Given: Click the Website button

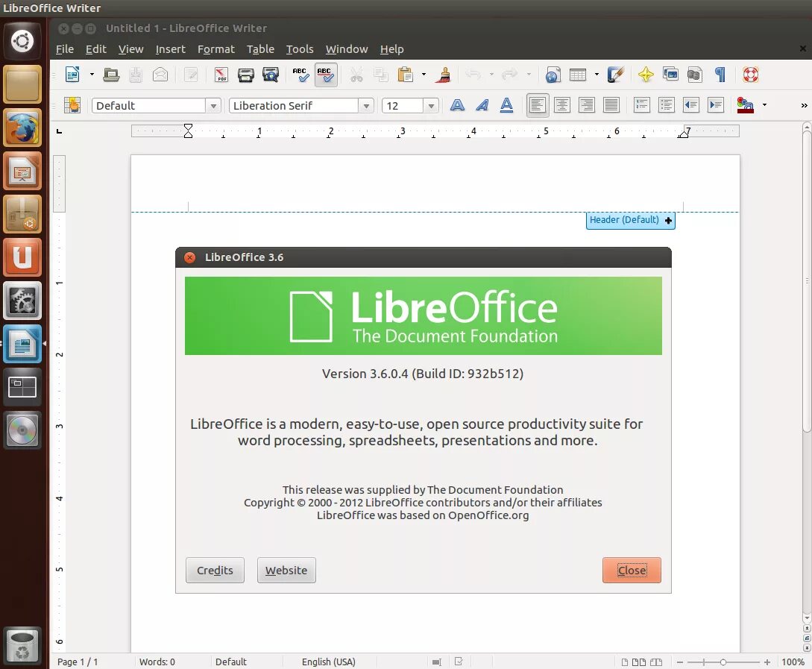Looking at the screenshot, I should click(286, 570).
